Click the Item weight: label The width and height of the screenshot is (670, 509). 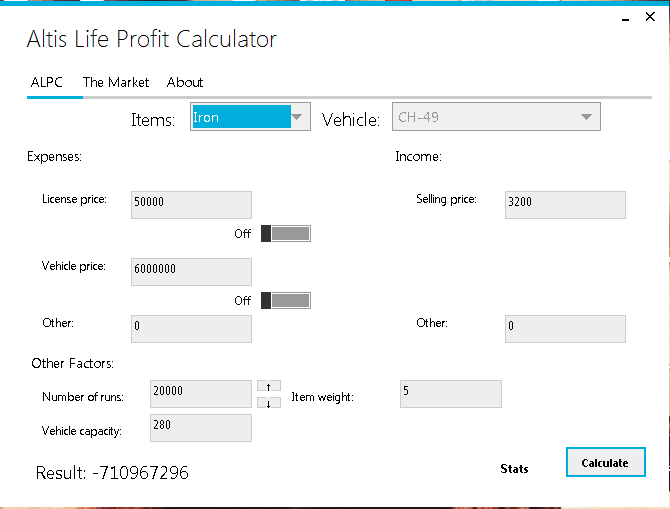coord(323,397)
